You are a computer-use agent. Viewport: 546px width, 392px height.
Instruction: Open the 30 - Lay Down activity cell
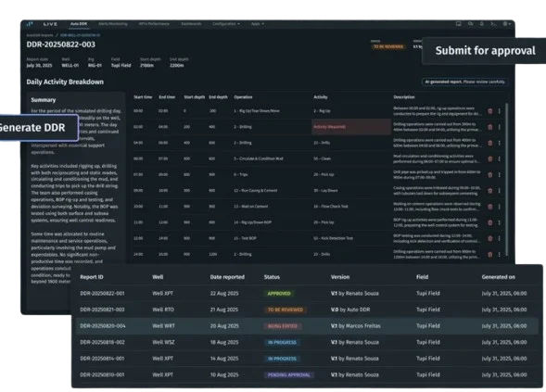tap(325, 191)
